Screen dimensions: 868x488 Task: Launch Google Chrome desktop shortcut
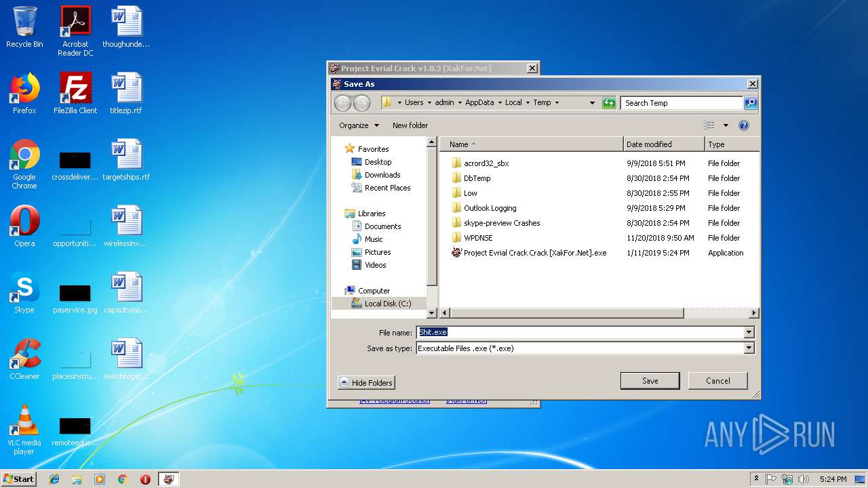24,164
